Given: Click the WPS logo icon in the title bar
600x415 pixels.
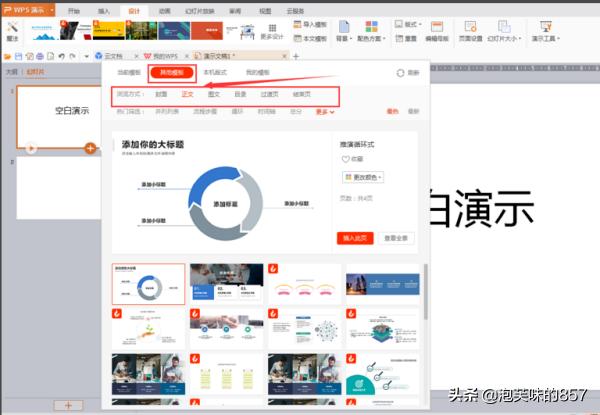Looking at the screenshot, I should (x=7, y=9).
